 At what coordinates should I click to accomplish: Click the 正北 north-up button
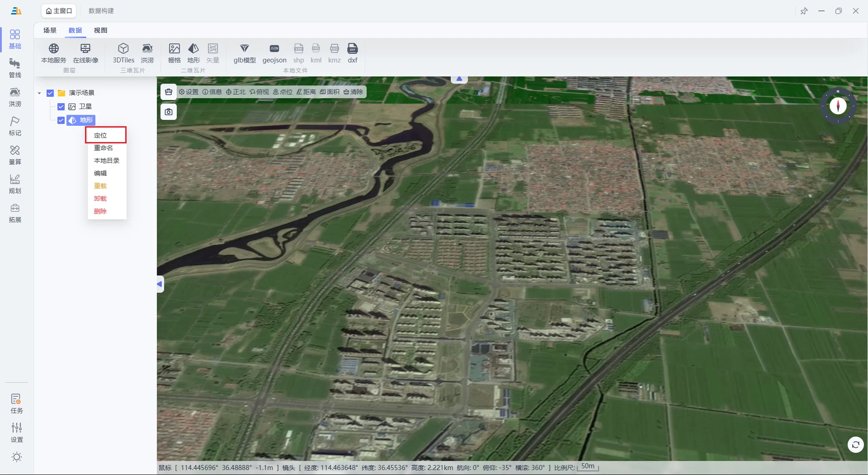[x=236, y=92]
